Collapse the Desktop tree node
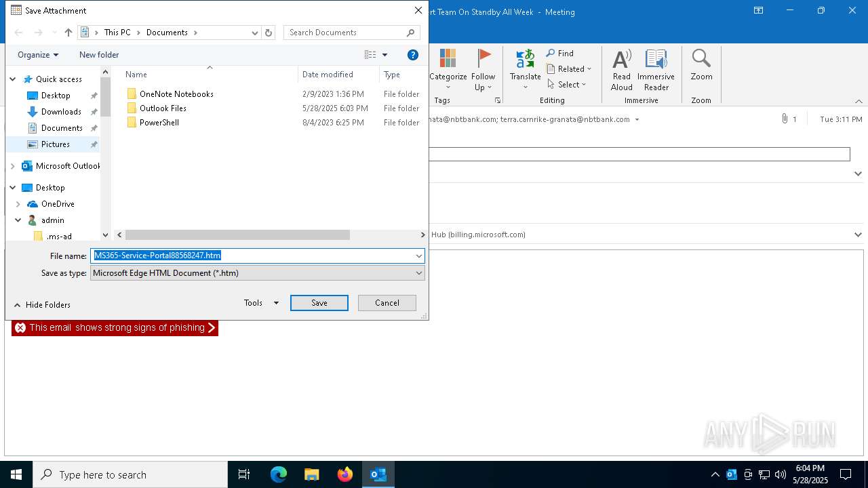868x488 pixels. pos(12,188)
